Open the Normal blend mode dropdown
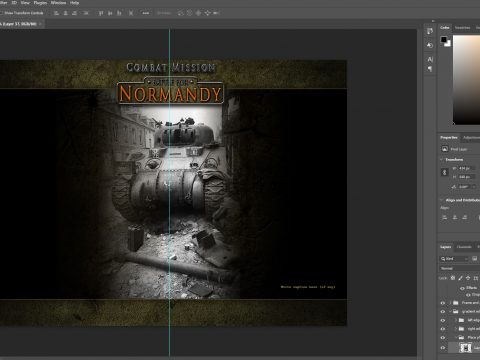Image resolution: width=480 pixels, height=360 pixels. tap(460, 268)
